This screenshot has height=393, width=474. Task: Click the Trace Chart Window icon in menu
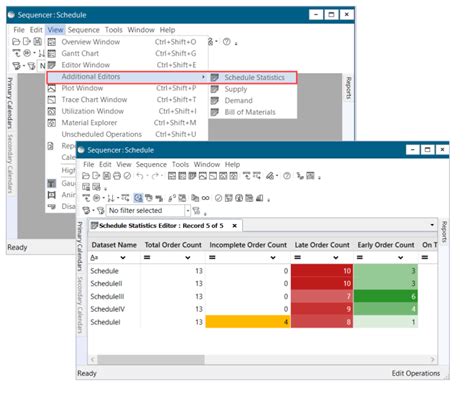[52, 99]
